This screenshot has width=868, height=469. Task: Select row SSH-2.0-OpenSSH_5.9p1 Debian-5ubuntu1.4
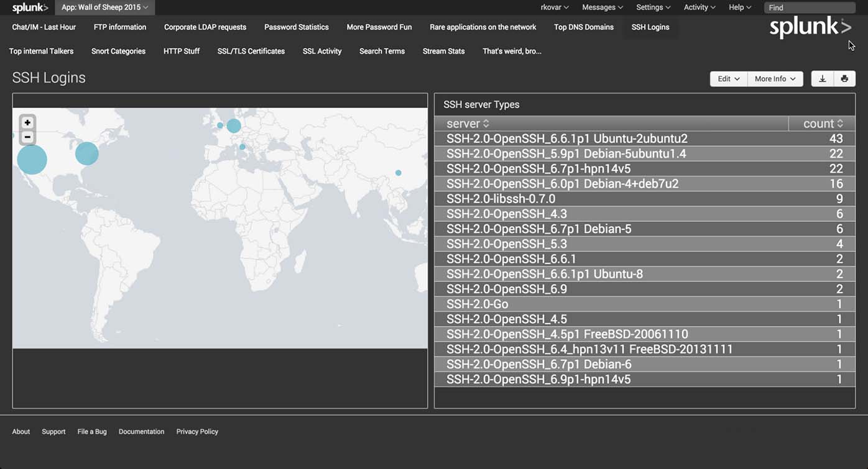click(645, 153)
